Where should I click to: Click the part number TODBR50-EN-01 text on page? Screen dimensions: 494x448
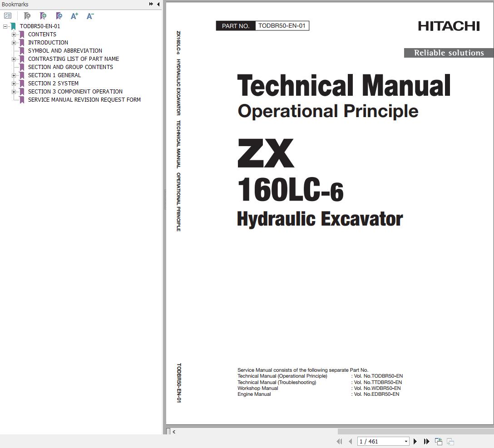[282, 26]
